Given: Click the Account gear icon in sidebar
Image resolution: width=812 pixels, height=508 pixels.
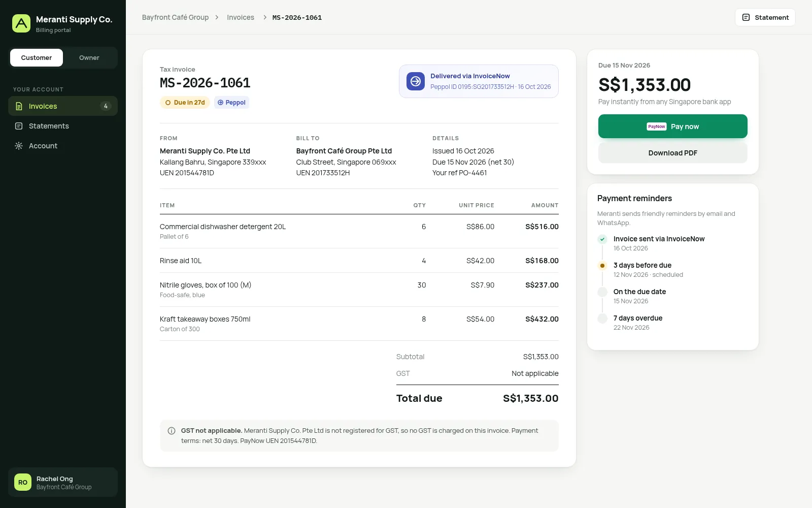Looking at the screenshot, I should (x=19, y=146).
